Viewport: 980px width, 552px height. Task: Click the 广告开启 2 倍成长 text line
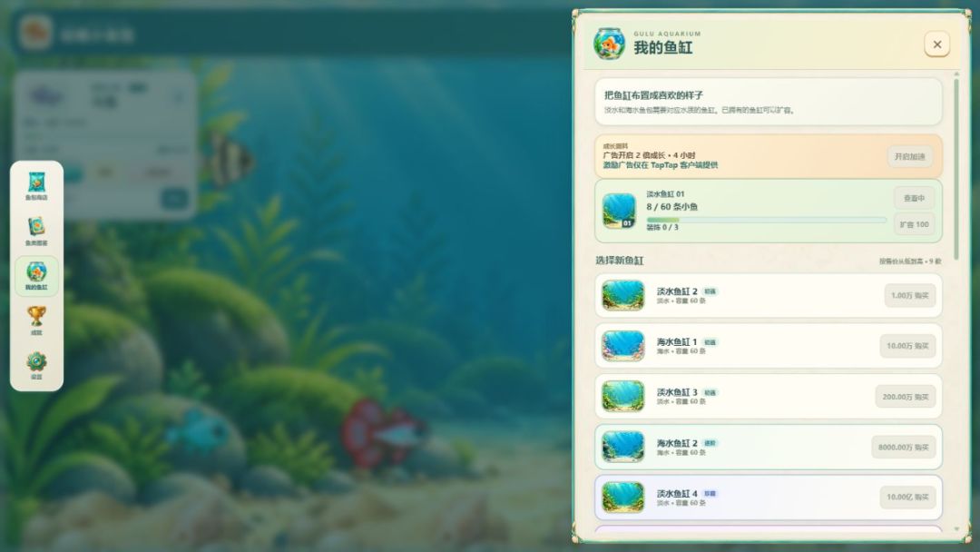649,155
